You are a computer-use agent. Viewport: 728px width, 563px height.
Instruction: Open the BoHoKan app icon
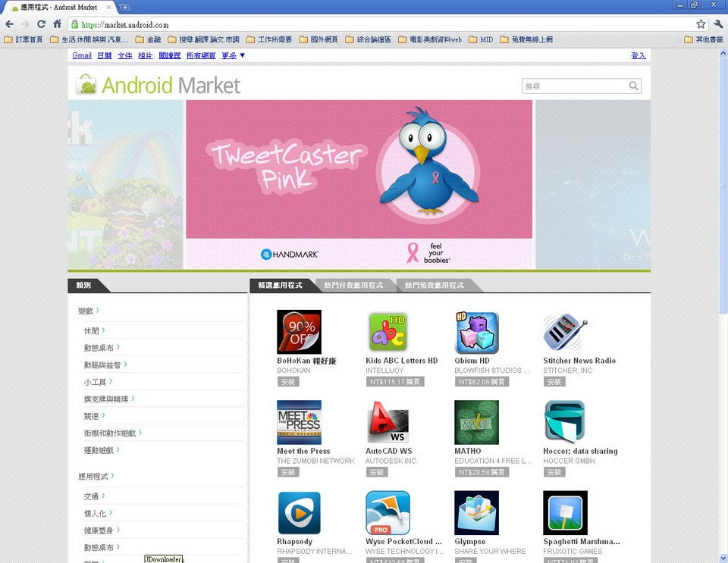point(299,332)
